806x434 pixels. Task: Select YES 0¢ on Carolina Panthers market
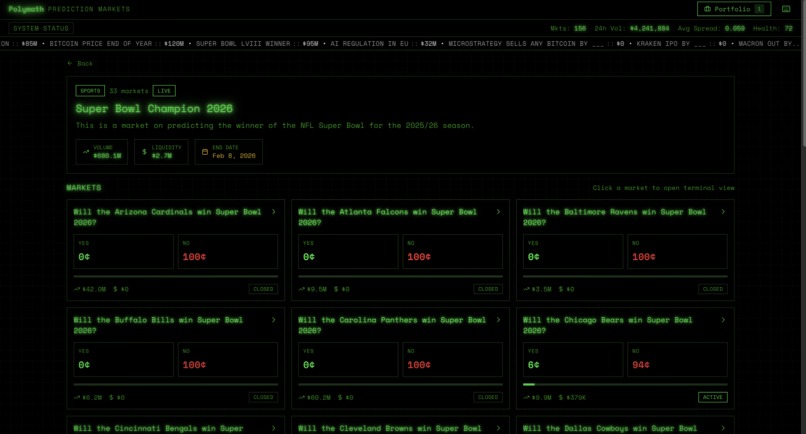click(348, 359)
